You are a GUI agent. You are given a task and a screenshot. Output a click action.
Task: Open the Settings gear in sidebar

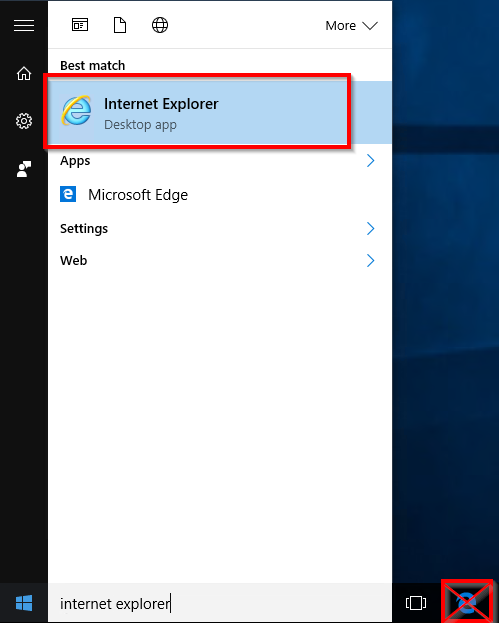click(x=24, y=121)
